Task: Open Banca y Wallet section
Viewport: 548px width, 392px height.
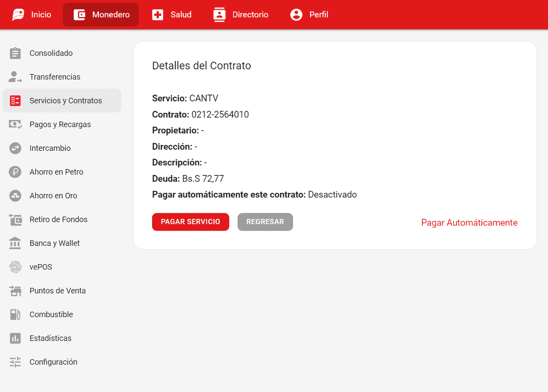Action: (62, 243)
